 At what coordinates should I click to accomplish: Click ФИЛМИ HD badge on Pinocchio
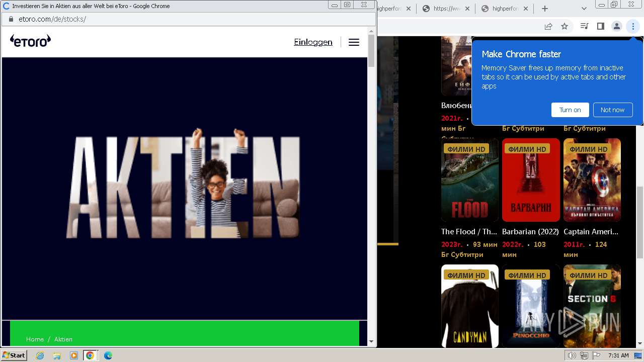(527, 275)
